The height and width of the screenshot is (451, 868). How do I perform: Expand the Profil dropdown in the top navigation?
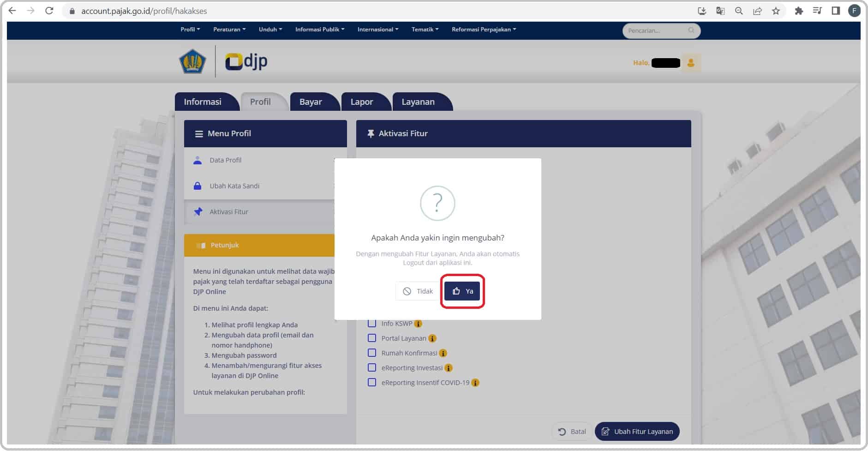[190, 30]
